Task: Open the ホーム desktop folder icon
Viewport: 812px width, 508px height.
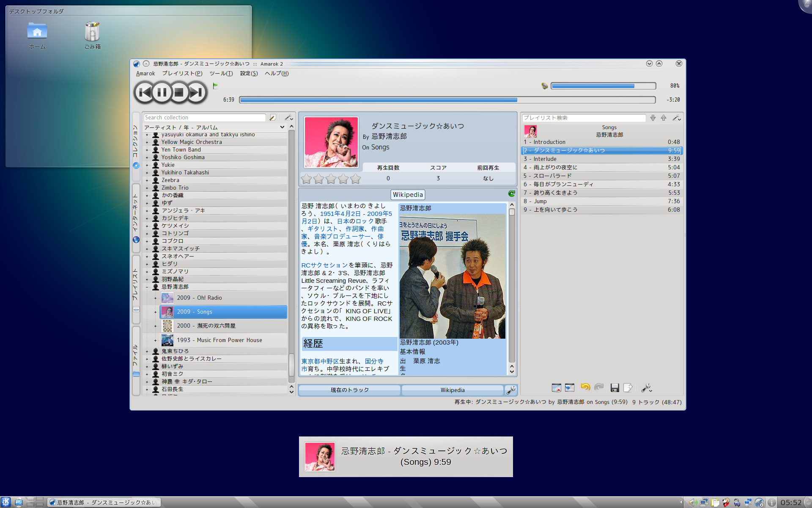Action: coord(37,36)
